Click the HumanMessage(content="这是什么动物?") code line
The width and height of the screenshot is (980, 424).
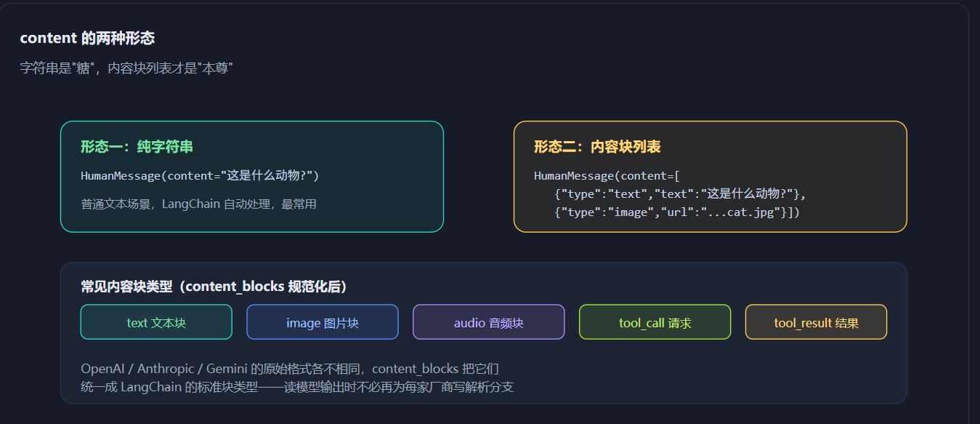[200, 176]
